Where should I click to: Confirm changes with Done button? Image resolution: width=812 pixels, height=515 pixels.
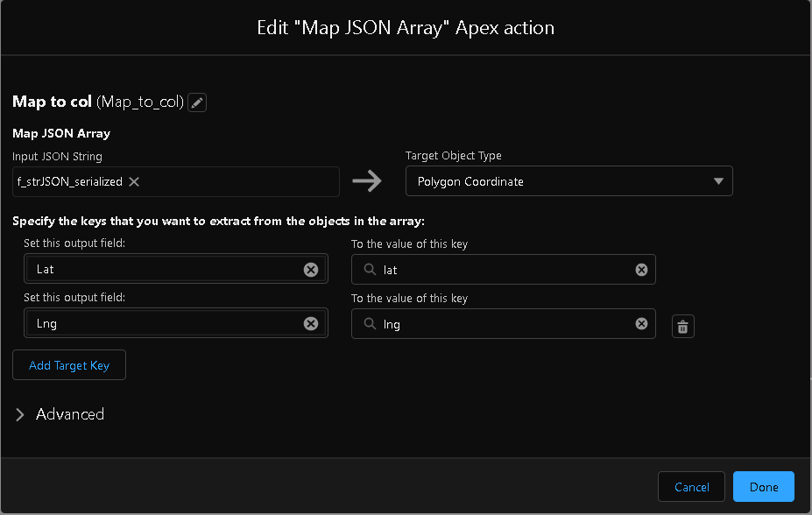[763, 486]
